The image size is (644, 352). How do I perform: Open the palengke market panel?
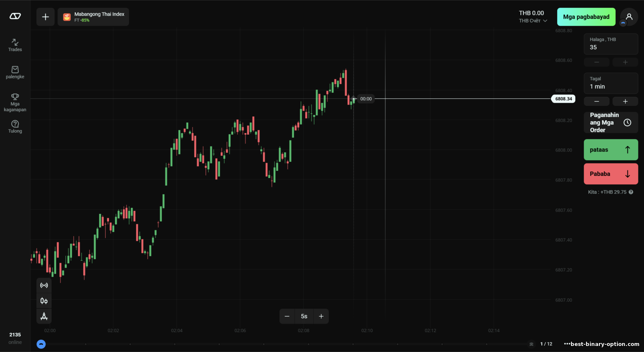pyautogui.click(x=15, y=73)
